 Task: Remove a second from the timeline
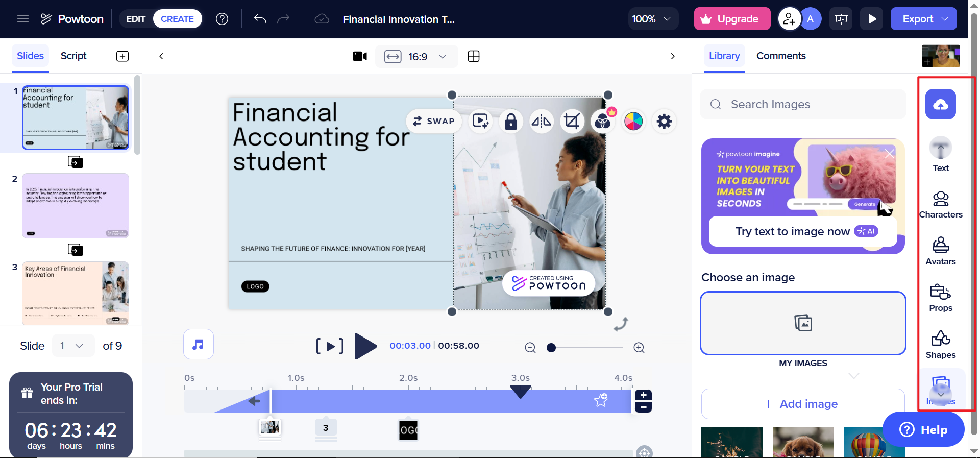click(x=643, y=407)
